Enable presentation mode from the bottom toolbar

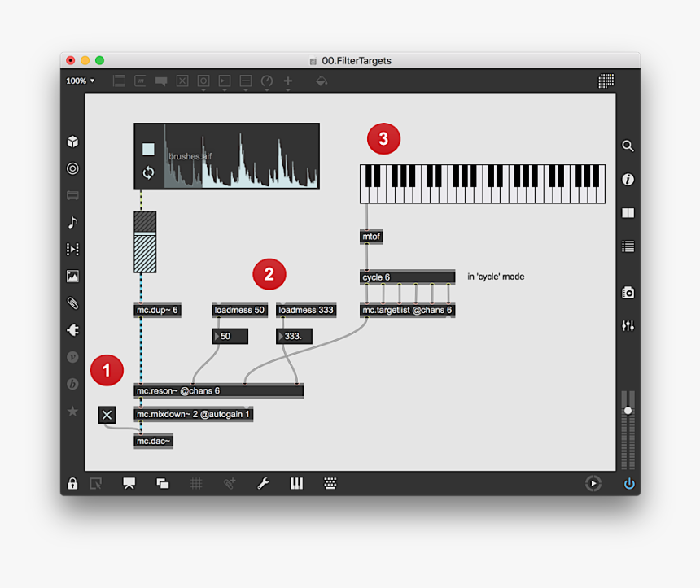pyautogui.click(x=129, y=482)
